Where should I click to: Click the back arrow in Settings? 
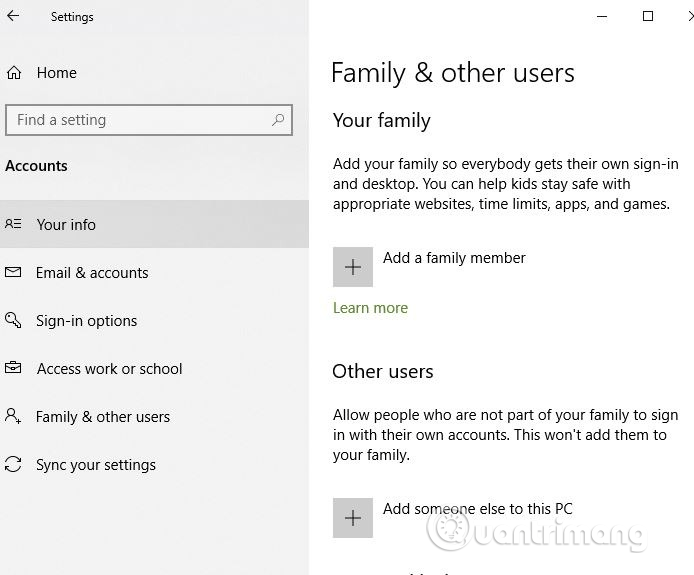click(13, 16)
